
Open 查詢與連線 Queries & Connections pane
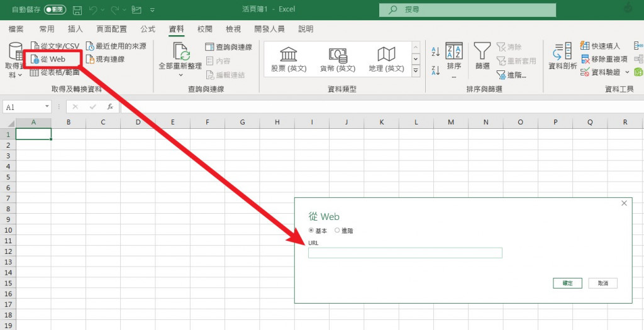coord(229,47)
